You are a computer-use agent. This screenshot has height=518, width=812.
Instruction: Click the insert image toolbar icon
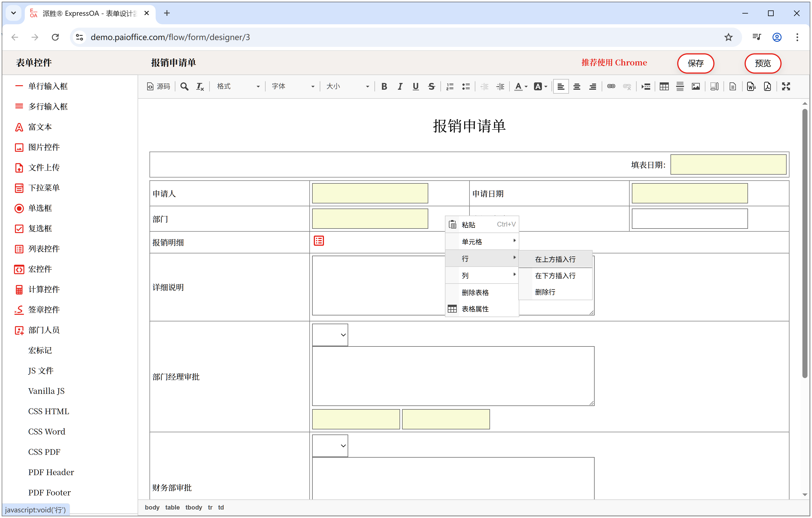(696, 87)
